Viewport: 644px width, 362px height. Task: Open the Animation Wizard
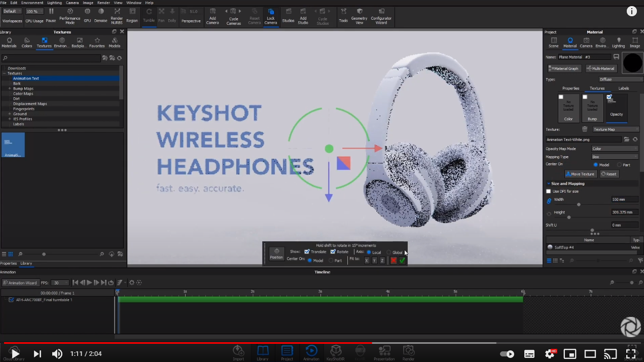point(20,283)
